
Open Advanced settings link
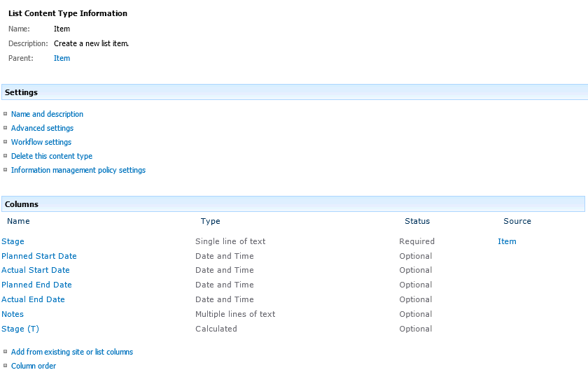(43, 128)
